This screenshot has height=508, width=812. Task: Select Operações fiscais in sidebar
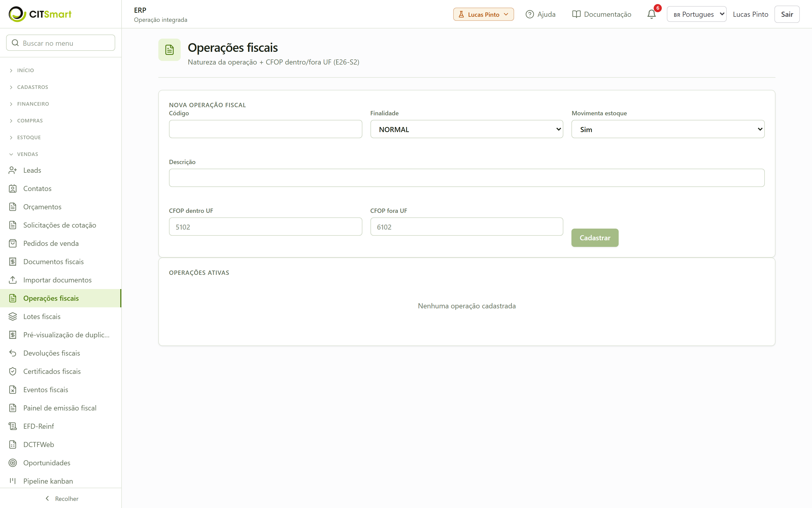tap(61, 298)
